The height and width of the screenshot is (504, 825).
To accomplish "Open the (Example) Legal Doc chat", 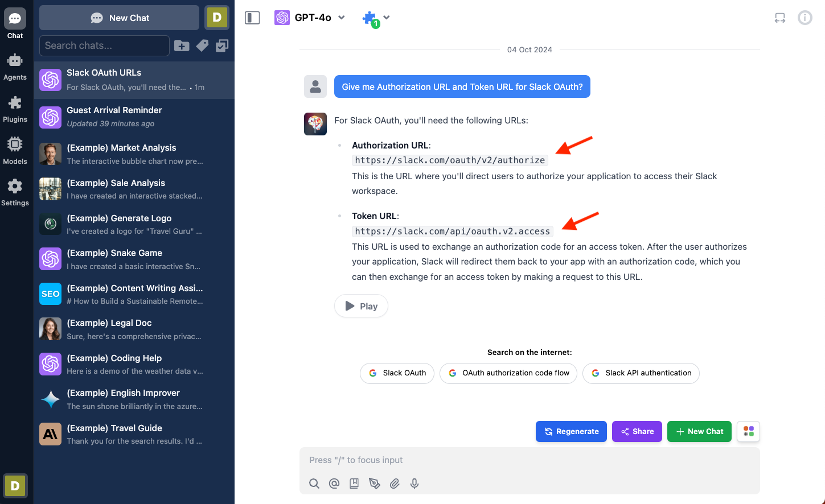I will 134,329.
